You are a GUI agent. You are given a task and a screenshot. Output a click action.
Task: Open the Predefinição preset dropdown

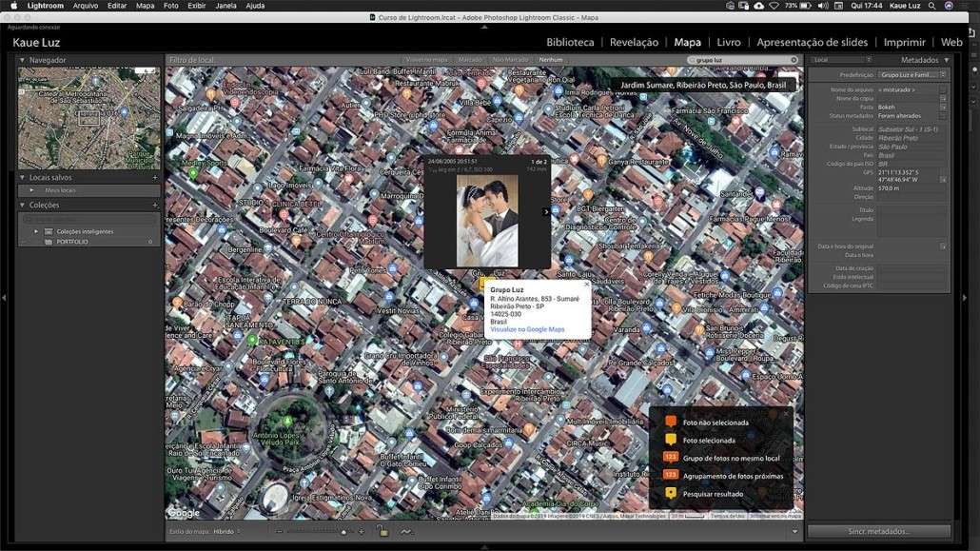click(x=911, y=75)
